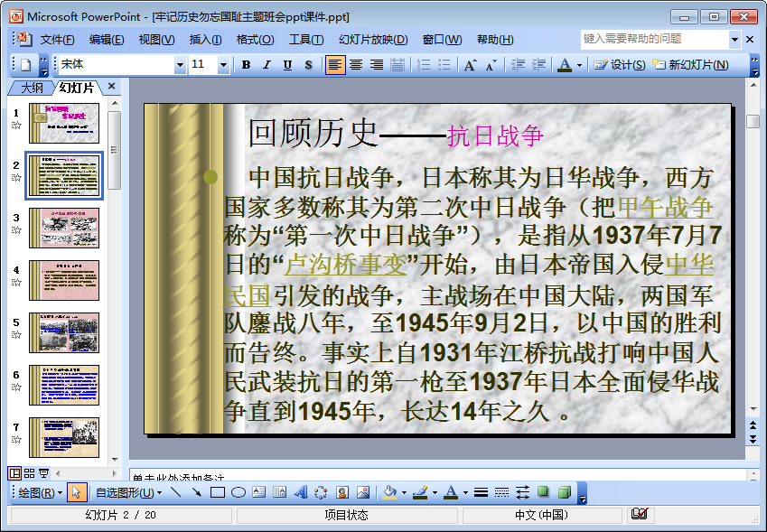The image size is (767, 532).
Task: Switch to normal view
Action: [x=15, y=473]
